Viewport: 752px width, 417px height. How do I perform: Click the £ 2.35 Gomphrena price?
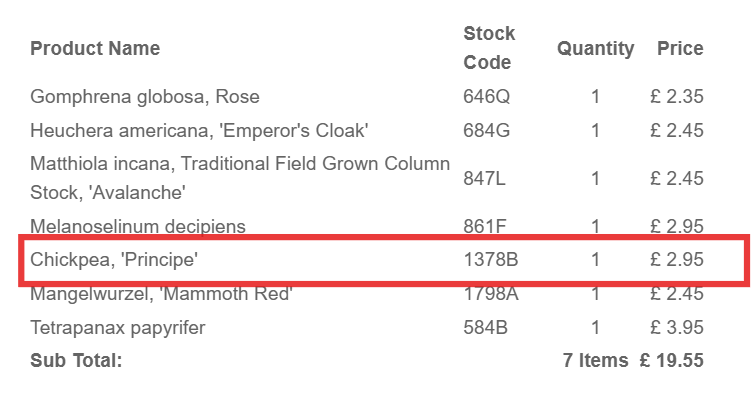click(676, 97)
